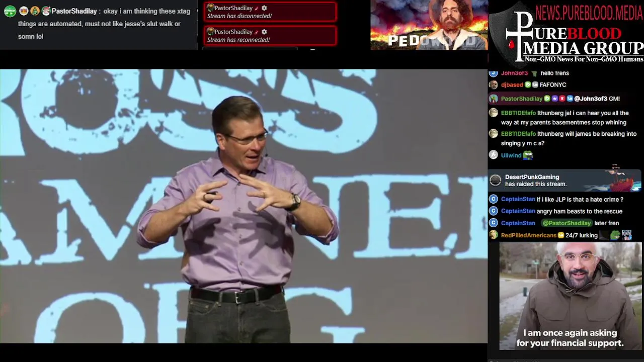Viewport: 644px width, 362px height.
Task: Click the checkmark badge in the 'Stream has reconnected!' alert
Action: (257, 32)
